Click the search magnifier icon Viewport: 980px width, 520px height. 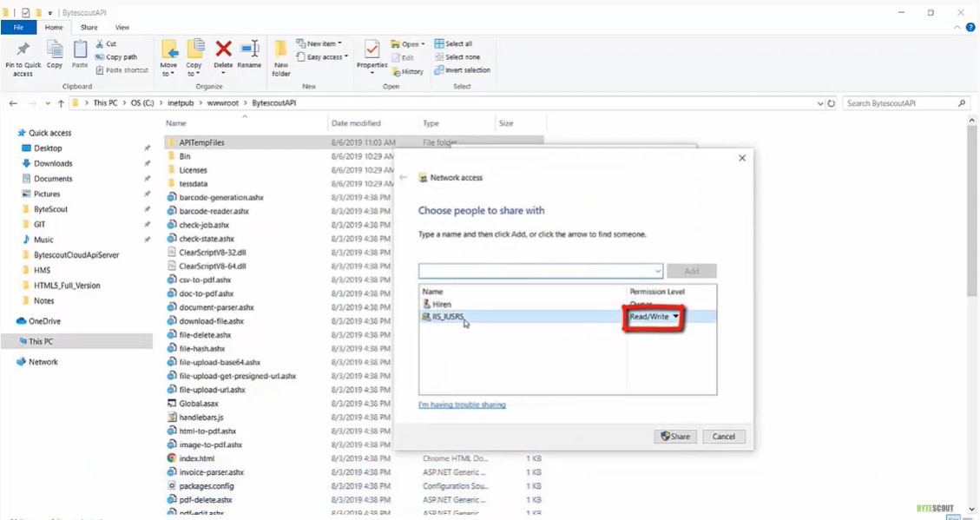pyautogui.click(x=961, y=103)
